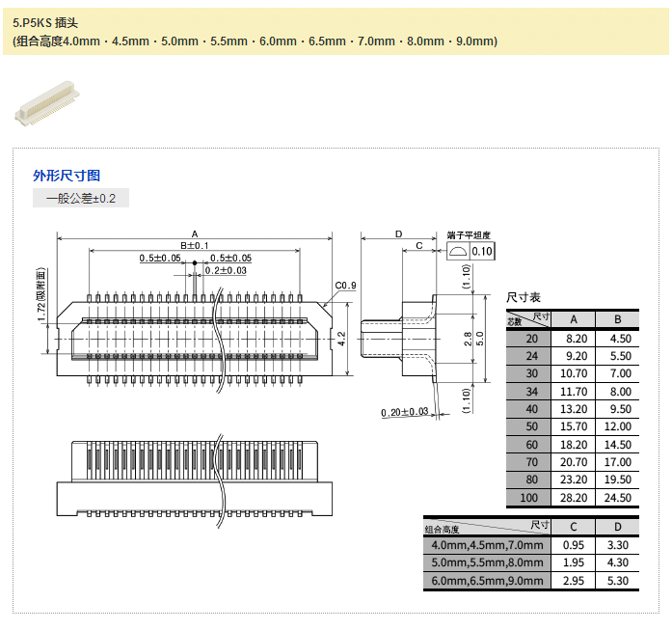The image size is (672, 630).
Task: Select column header C in the height table
Action: (x=574, y=527)
